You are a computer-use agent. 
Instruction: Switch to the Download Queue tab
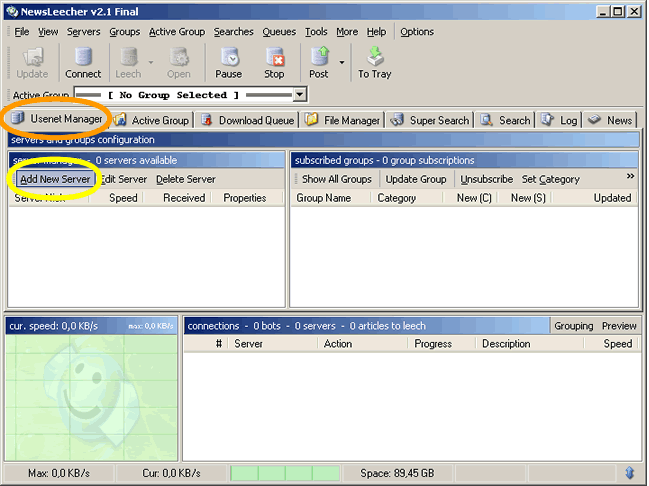click(x=248, y=120)
